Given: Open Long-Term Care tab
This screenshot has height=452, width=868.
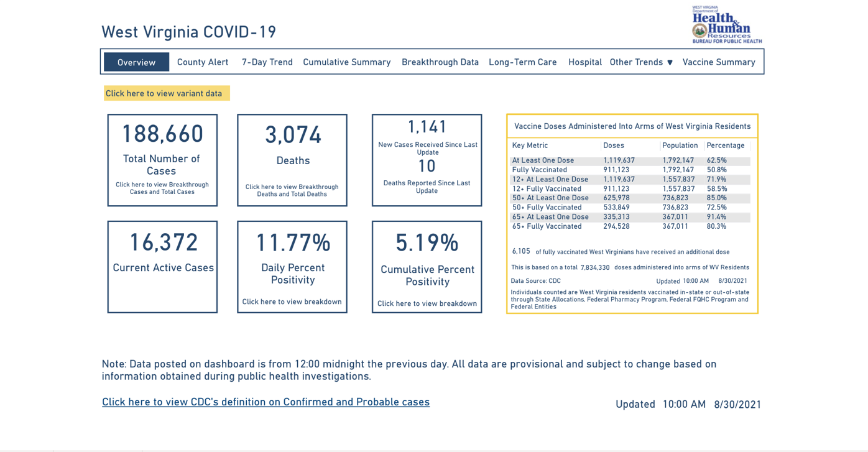Looking at the screenshot, I should pos(523,62).
